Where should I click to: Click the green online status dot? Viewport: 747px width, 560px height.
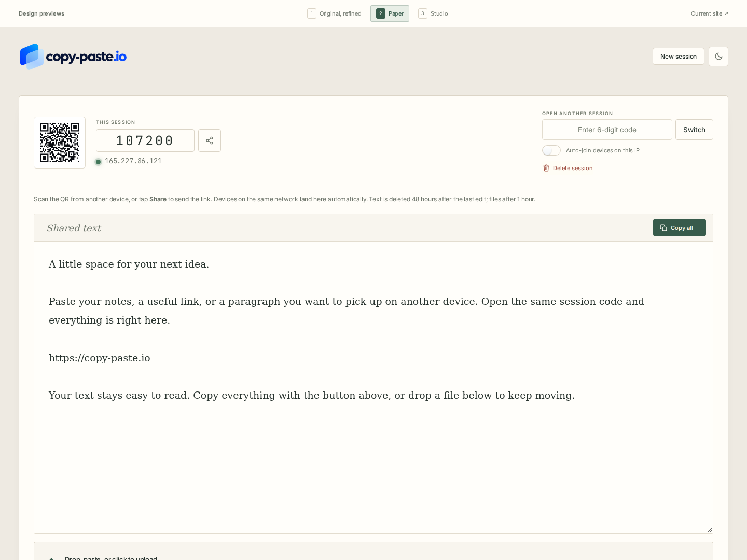(x=98, y=162)
